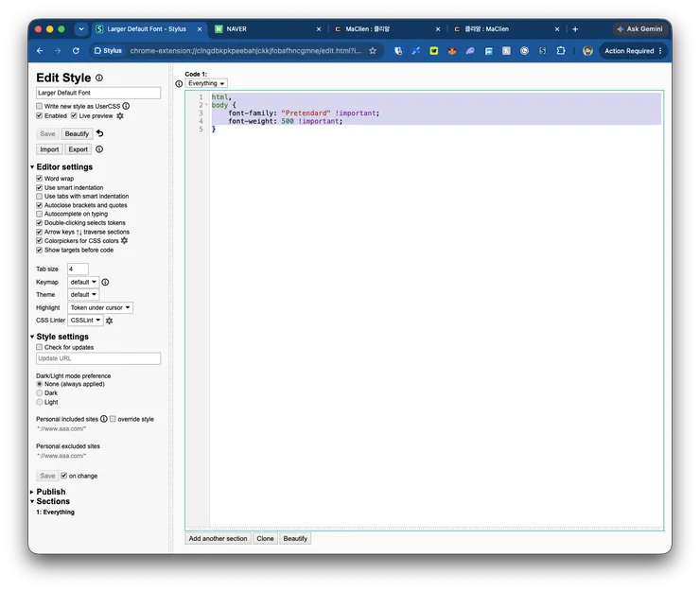Open the Chrome three-dot menu
The width and height of the screenshot is (700, 591).
click(660, 51)
